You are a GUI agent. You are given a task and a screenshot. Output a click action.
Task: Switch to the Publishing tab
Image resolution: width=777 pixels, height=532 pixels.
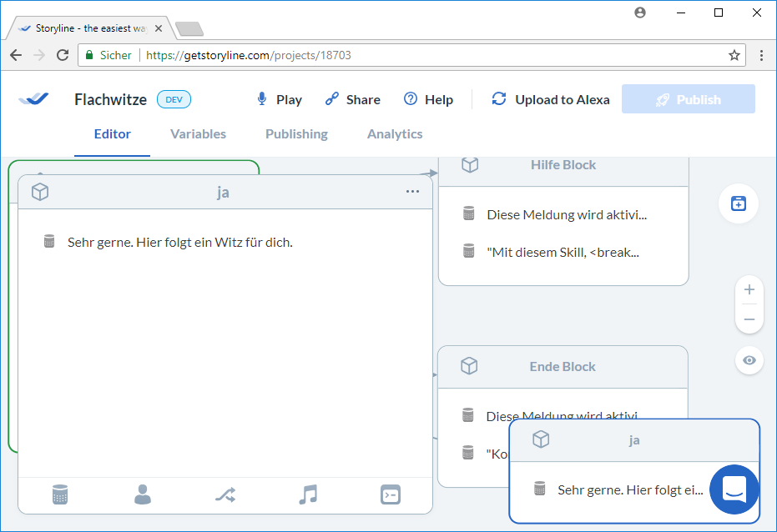pyautogui.click(x=296, y=134)
